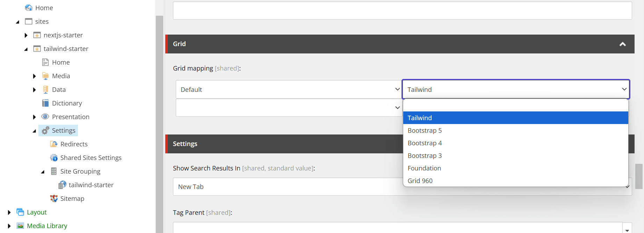The width and height of the screenshot is (644, 233).
Task: Choose Bootstrap 5 from the list
Action: [425, 131]
